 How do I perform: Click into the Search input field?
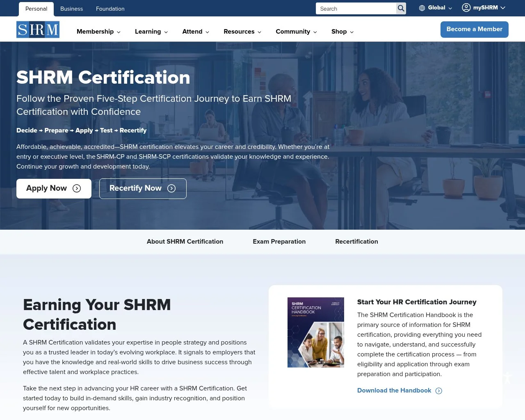[356, 9]
